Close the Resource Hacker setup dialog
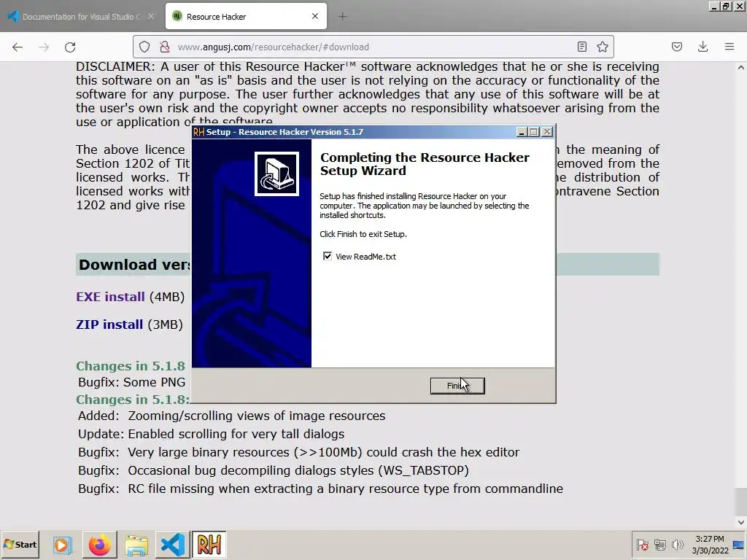Image resolution: width=747 pixels, height=560 pixels. click(547, 132)
